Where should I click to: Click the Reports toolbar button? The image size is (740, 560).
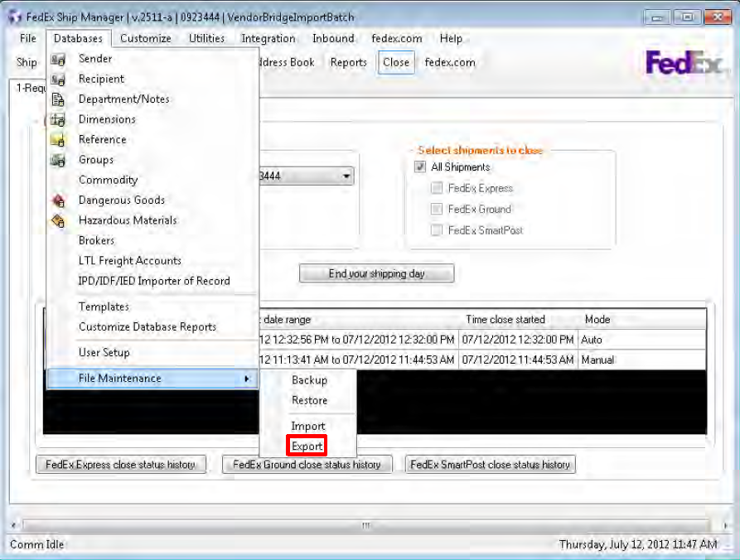[348, 62]
